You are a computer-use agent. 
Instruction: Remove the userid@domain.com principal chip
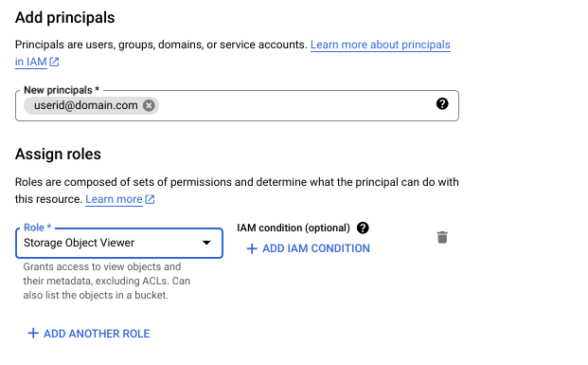pyautogui.click(x=149, y=105)
